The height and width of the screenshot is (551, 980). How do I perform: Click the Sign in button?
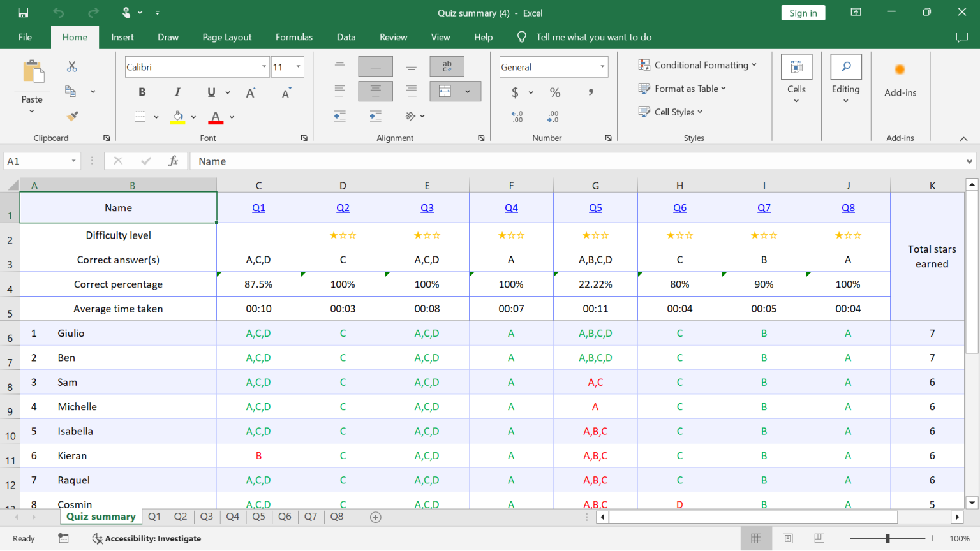coord(803,12)
